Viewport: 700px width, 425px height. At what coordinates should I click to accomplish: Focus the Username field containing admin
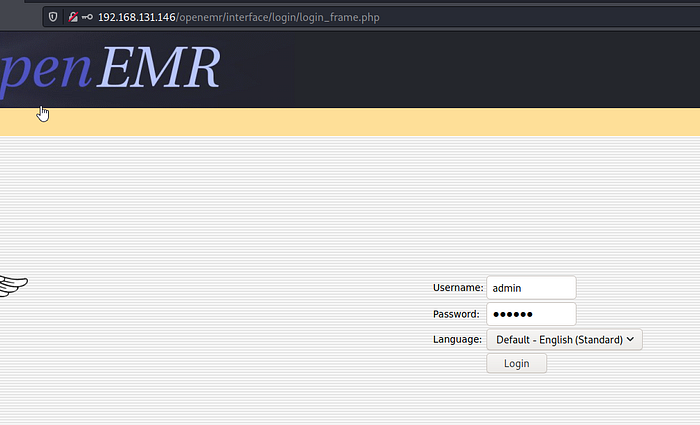[531, 287]
